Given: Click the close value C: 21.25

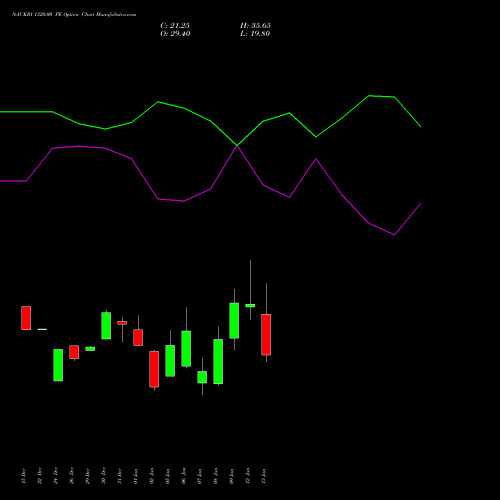Looking at the screenshot, I should pos(175,26).
